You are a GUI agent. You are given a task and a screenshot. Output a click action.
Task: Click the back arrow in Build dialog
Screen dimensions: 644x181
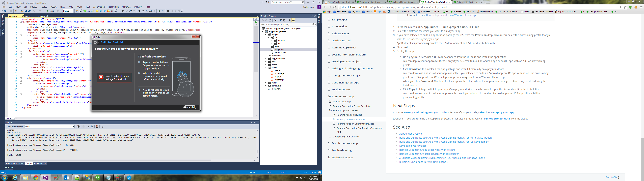pyautogui.click(x=95, y=43)
